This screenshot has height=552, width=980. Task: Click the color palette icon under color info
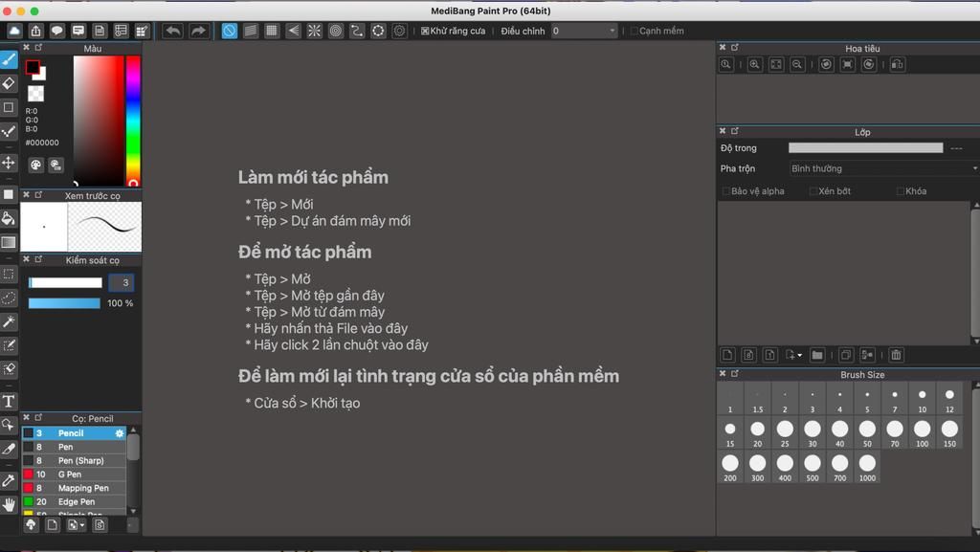tap(35, 165)
